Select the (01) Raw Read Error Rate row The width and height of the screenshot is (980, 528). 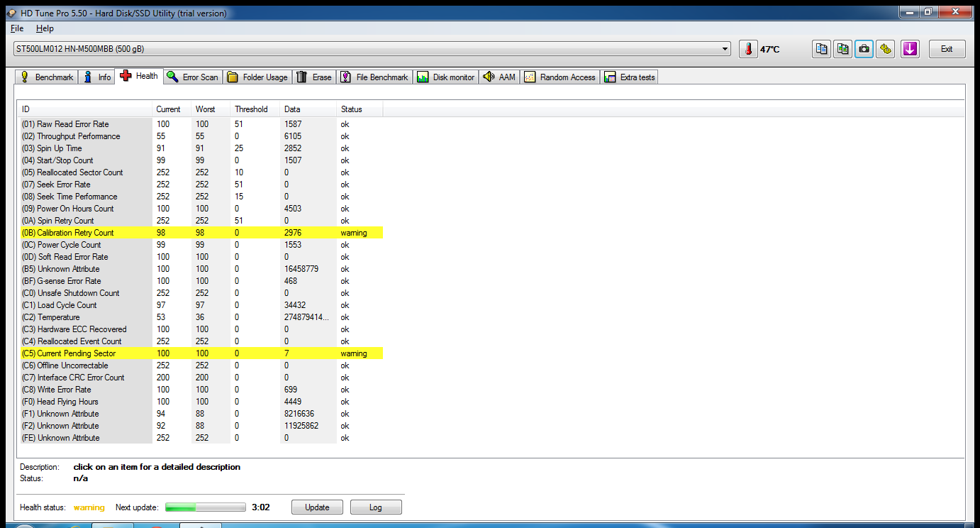tap(201, 124)
